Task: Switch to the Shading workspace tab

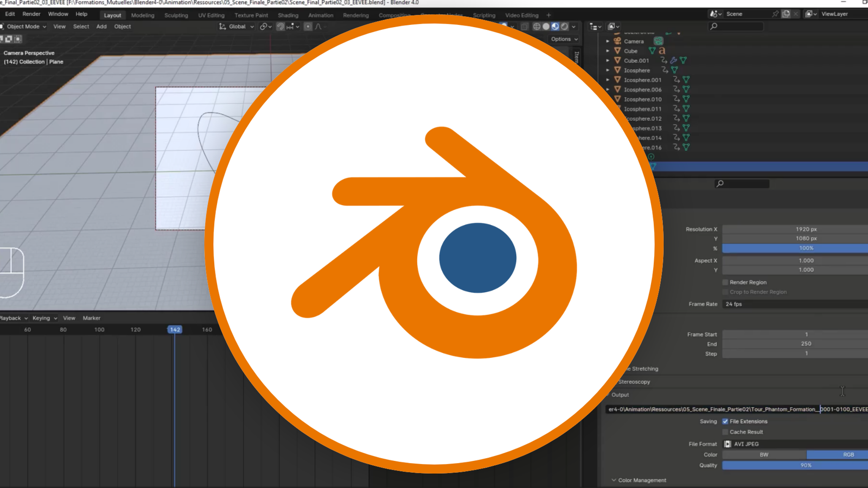Action: (x=288, y=15)
